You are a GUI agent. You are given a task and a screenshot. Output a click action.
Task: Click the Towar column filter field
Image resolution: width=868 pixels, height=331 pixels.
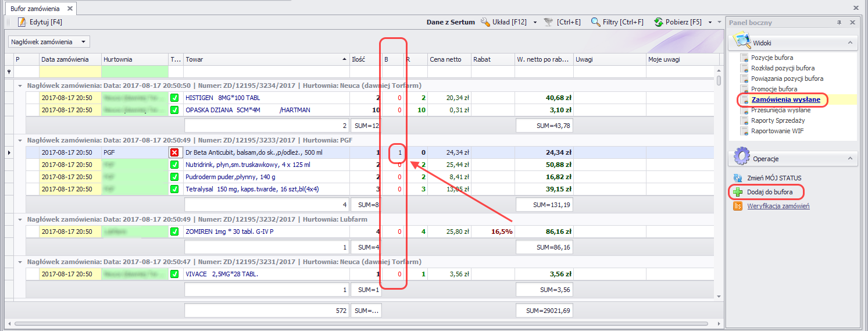(265, 72)
